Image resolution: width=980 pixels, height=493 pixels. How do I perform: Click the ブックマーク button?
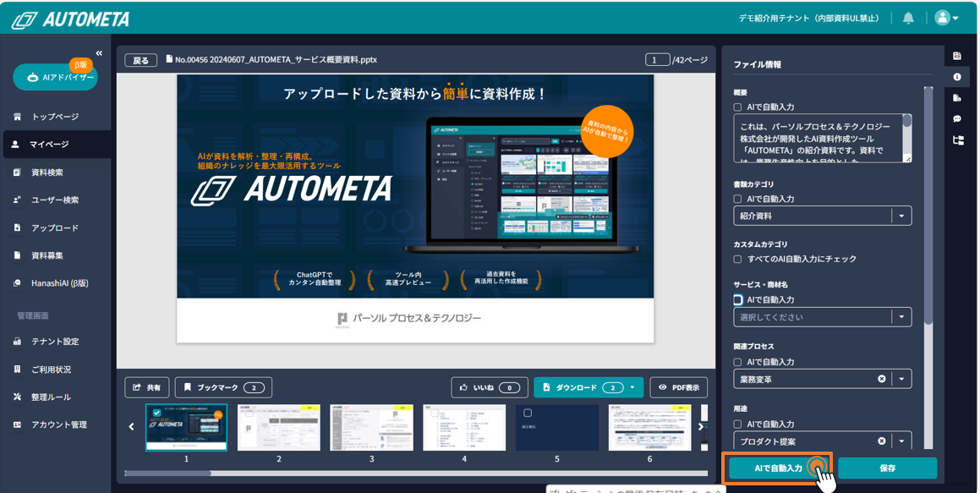224,387
